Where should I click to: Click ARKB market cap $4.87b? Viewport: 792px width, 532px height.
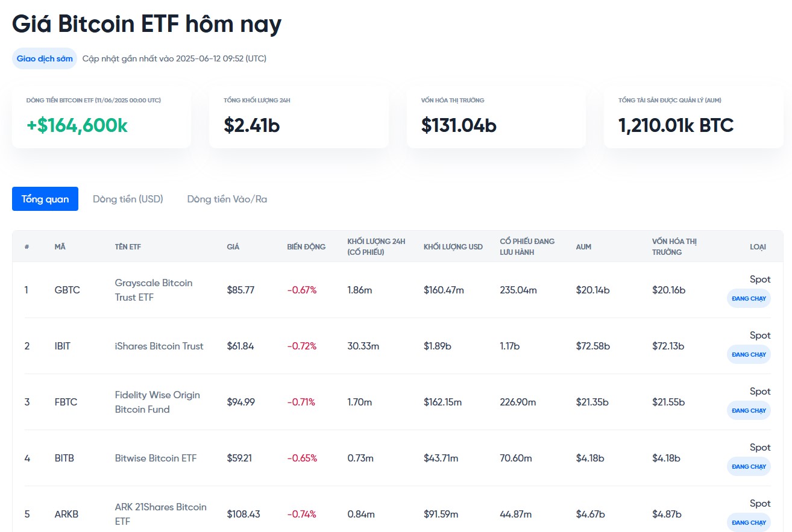coord(667,514)
